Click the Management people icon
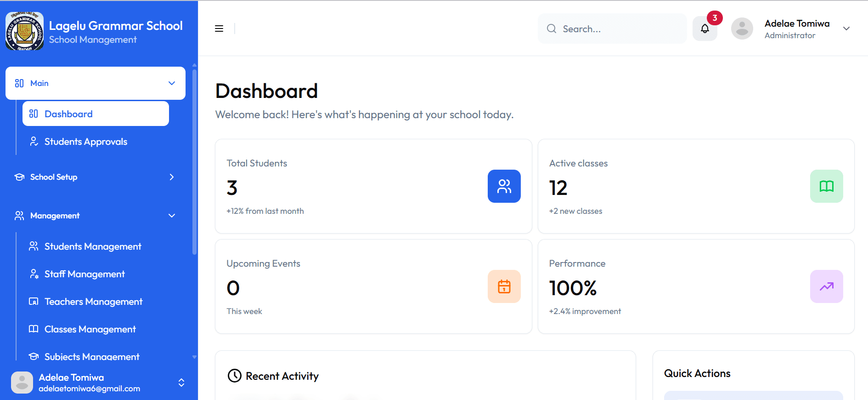 19,216
